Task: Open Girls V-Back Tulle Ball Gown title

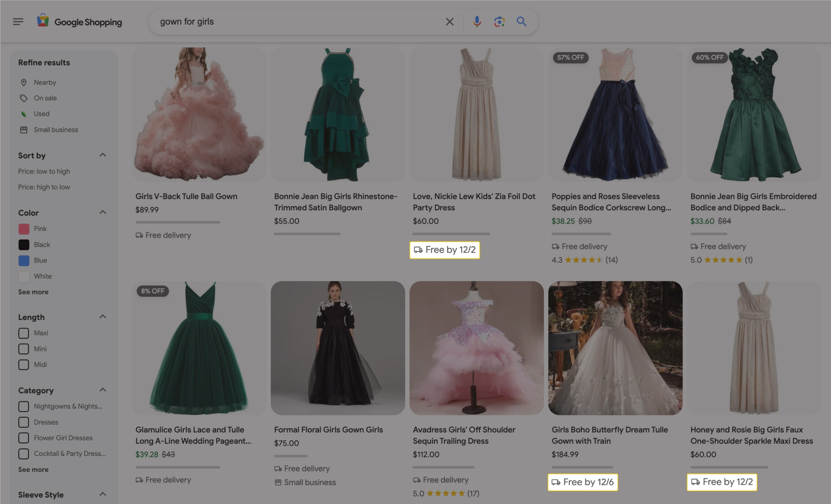Action: 186,196
